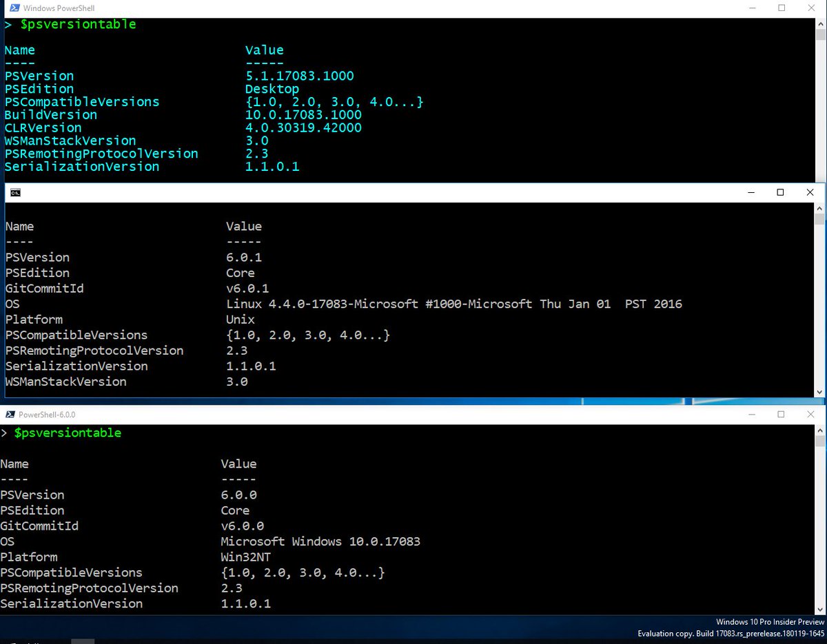
Task: Click 'GitCommitId' label in Linux console
Action: (x=45, y=289)
